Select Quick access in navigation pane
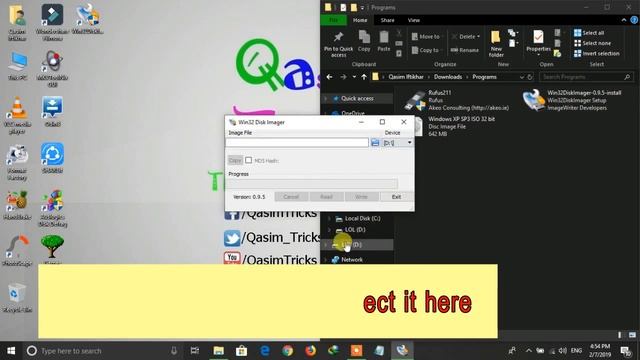Screen dimensions: 640x360 [x=357, y=98]
